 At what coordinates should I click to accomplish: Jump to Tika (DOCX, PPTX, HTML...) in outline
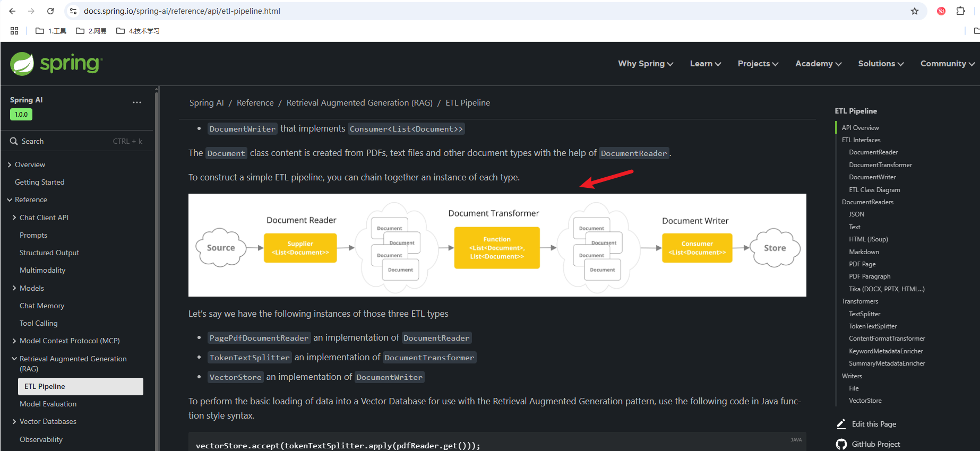[x=887, y=289]
